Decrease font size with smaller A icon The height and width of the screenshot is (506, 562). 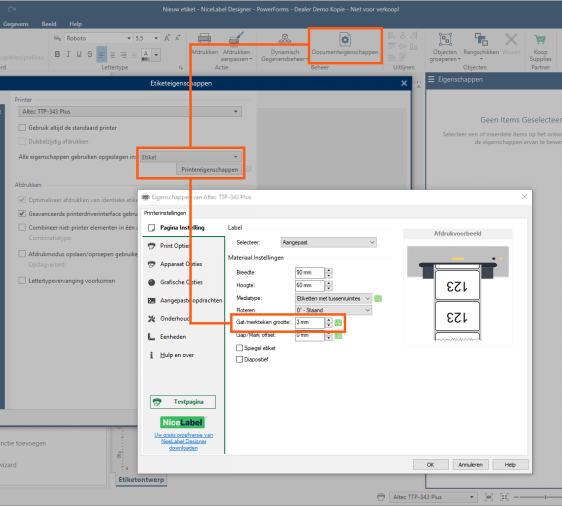[178, 38]
